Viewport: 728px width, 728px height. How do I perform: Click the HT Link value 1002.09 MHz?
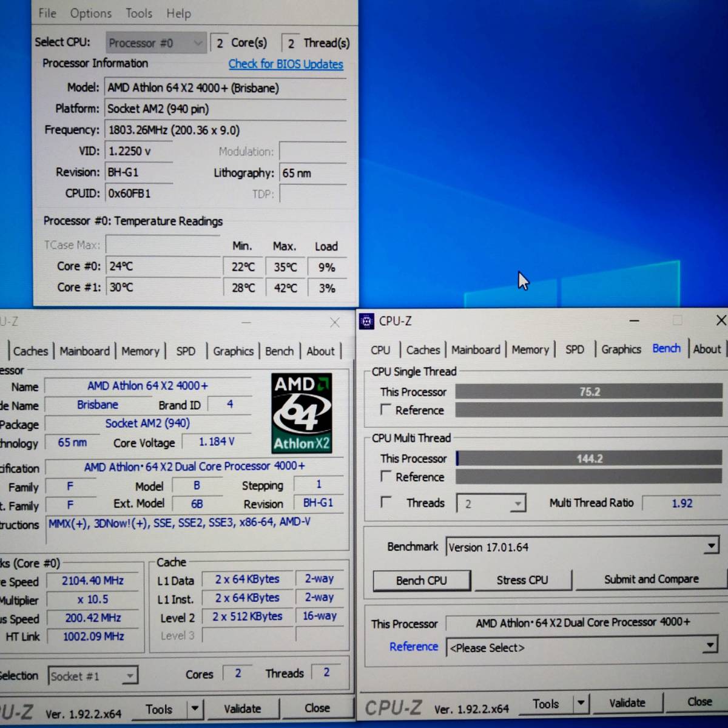[x=93, y=636]
